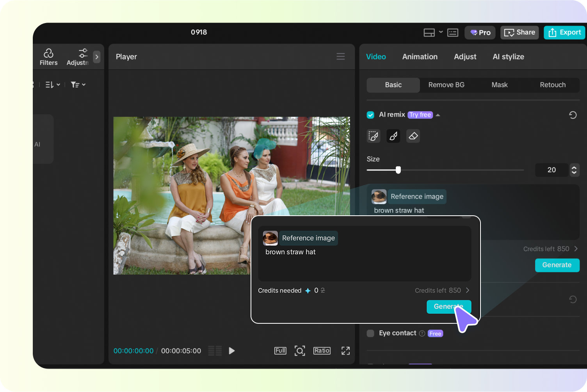
Task: Reset the AI remix settings
Action: [x=573, y=115]
